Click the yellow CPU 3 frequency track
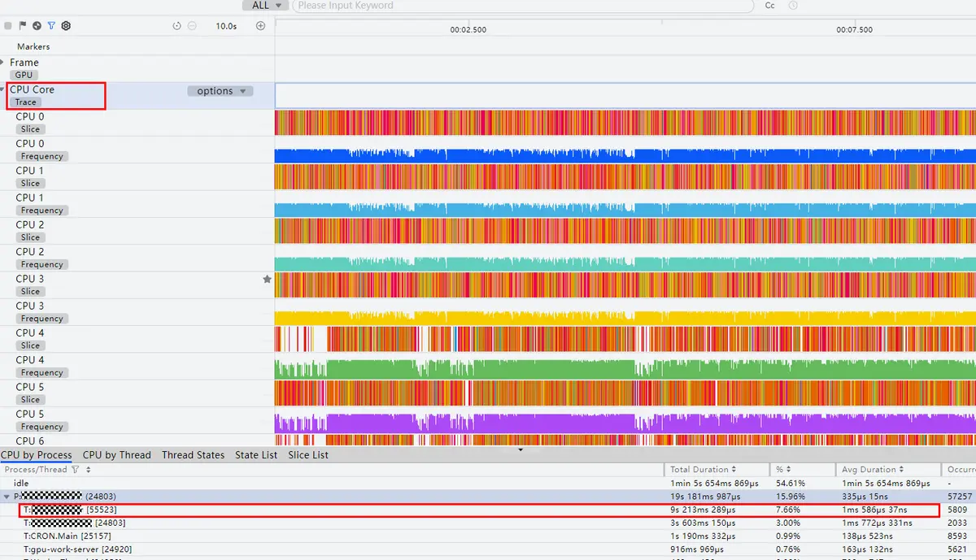 (x=625, y=318)
